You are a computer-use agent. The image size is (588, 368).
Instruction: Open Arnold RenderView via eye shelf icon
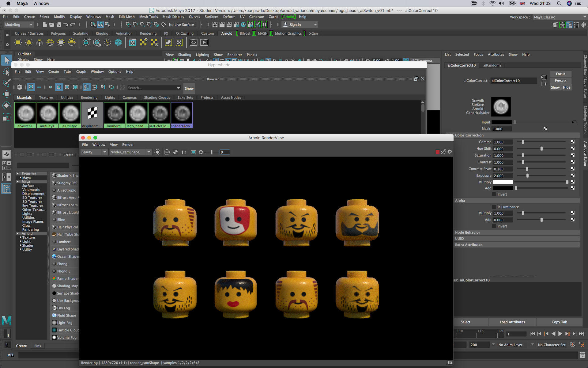click(194, 43)
